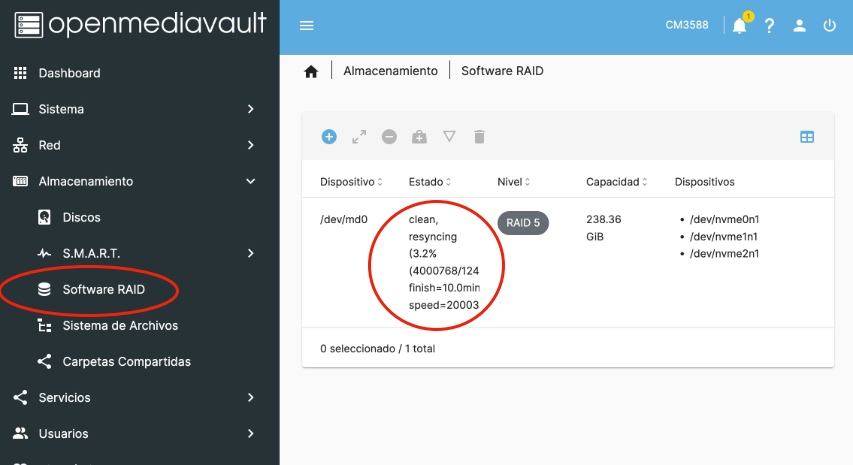Click the Carpetas Compartidas share icon
Viewport: 853px width, 465px height.
[44, 362]
